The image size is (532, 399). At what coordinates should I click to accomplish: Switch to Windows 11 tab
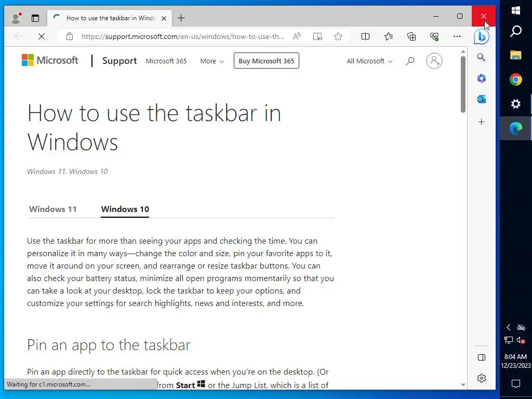click(x=53, y=209)
